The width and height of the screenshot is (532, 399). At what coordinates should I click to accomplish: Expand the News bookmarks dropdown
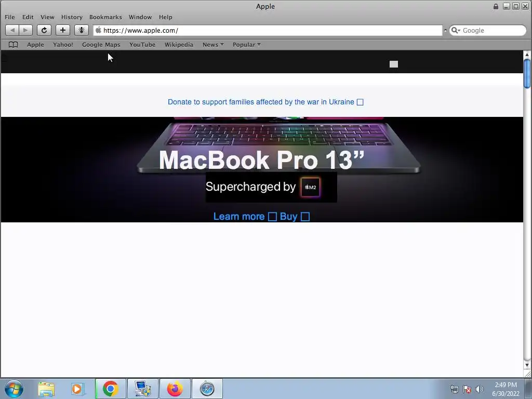click(x=213, y=45)
